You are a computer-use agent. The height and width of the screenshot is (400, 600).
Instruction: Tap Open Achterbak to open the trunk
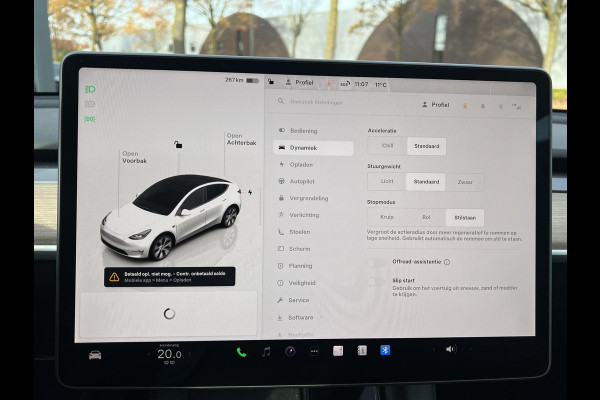[241, 139]
